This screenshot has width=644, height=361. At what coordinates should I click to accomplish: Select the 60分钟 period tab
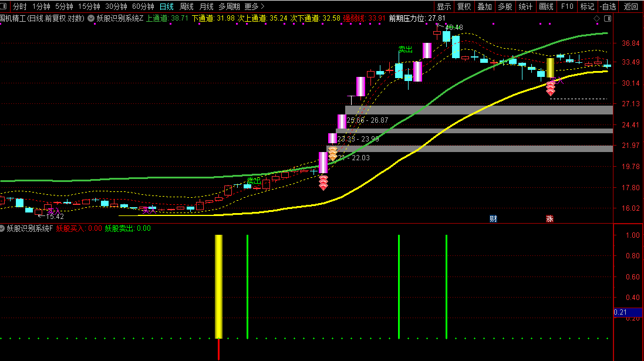pyautogui.click(x=143, y=6)
